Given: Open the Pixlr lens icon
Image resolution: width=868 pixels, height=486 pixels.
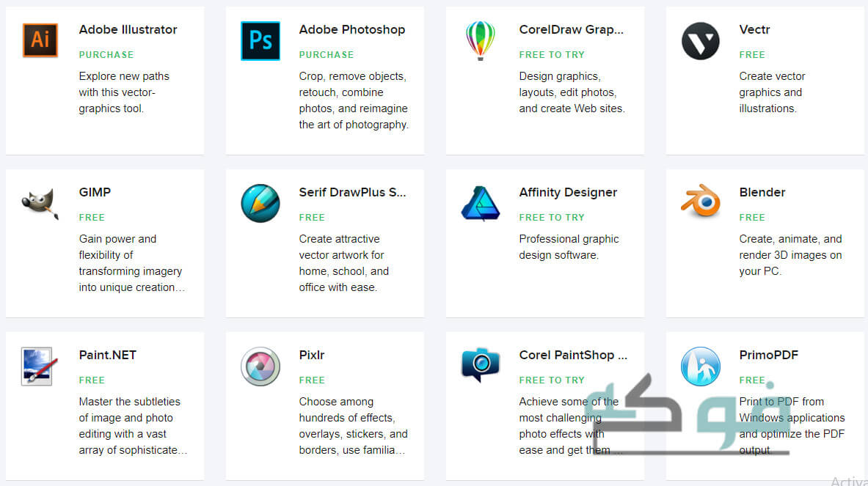Looking at the screenshot, I should pos(260,366).
